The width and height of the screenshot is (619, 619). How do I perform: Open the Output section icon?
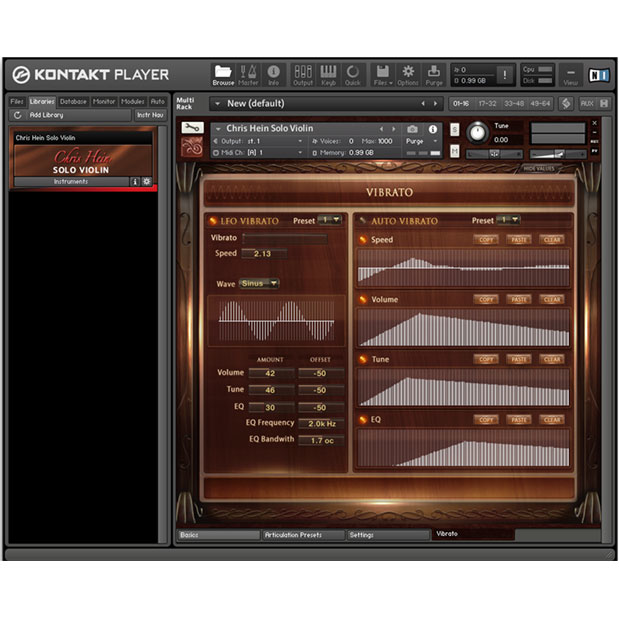coord(302,75)
